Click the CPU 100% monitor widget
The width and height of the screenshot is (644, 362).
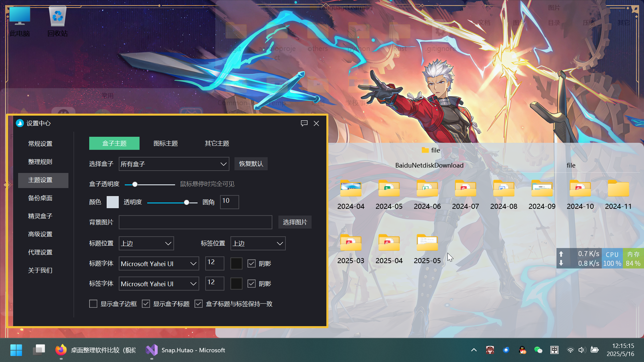[612, 259]
